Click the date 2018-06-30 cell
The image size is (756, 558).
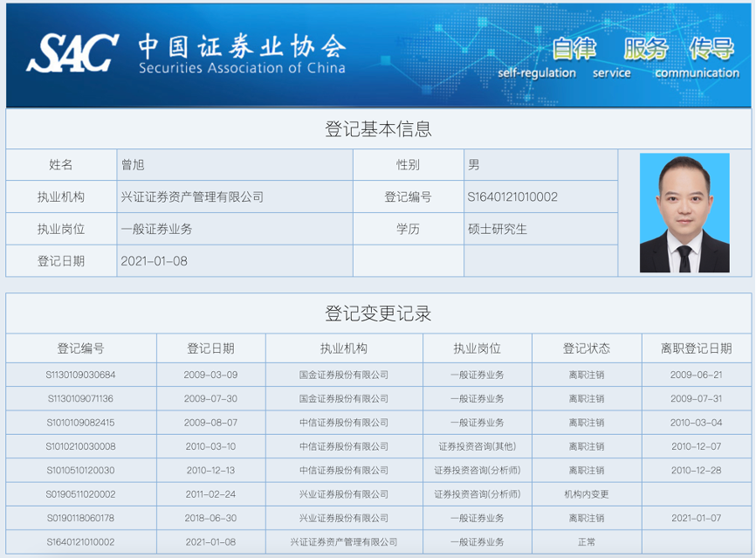point(210,518)
